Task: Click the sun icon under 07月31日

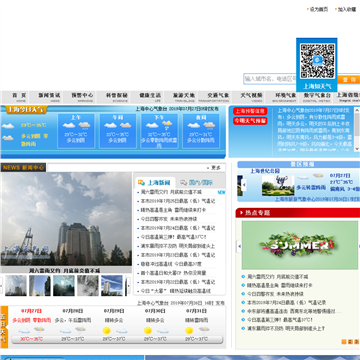Action: pos(189,331)
